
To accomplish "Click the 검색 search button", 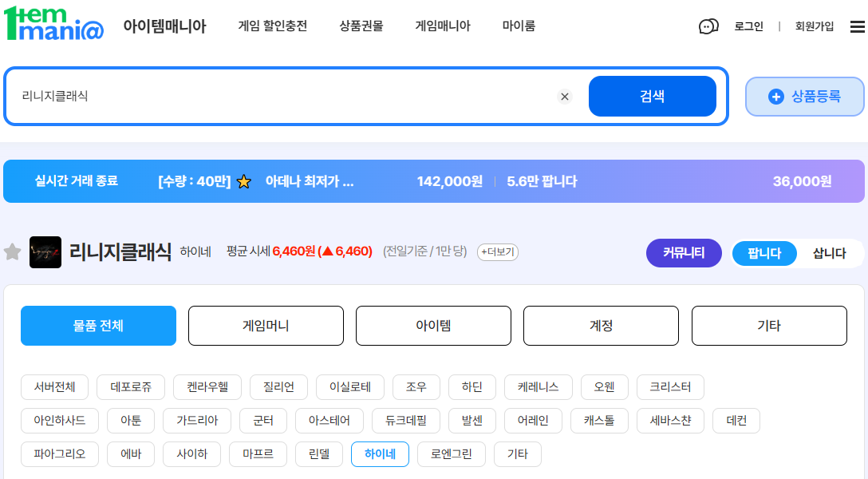I will tap(652, 97).
